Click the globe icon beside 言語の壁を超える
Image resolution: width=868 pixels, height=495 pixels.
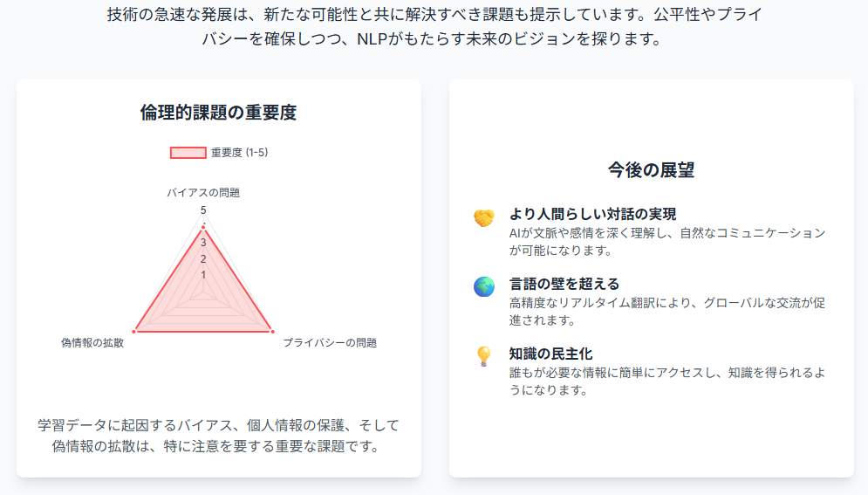(x=484, y=286)
